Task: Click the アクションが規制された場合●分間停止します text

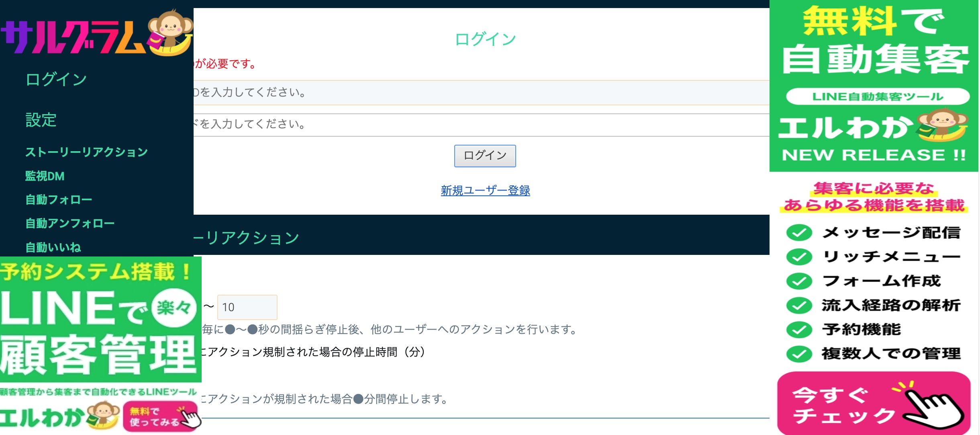Action: (x=325, y=399)
